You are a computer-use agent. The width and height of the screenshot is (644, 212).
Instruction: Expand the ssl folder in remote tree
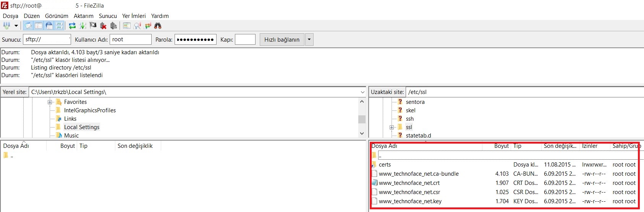coord(392,127)
